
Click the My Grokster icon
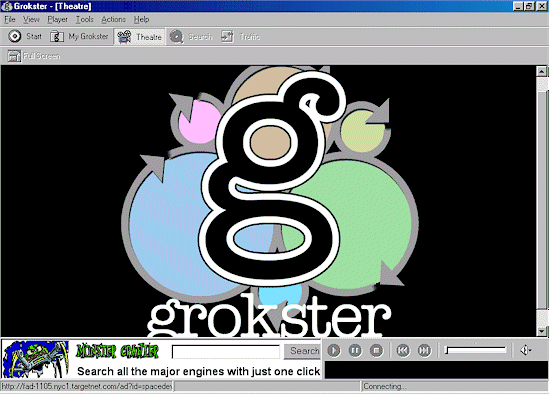(56, 36)
